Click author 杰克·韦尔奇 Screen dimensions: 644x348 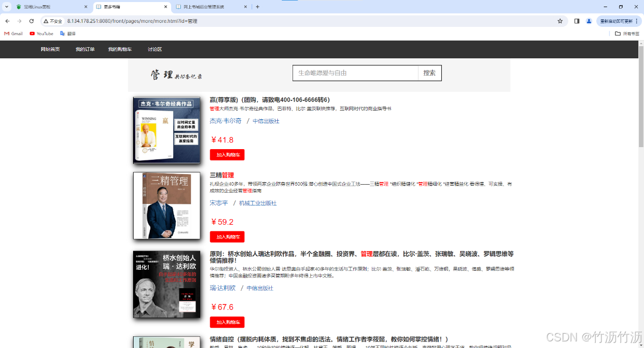pos(226,121)
